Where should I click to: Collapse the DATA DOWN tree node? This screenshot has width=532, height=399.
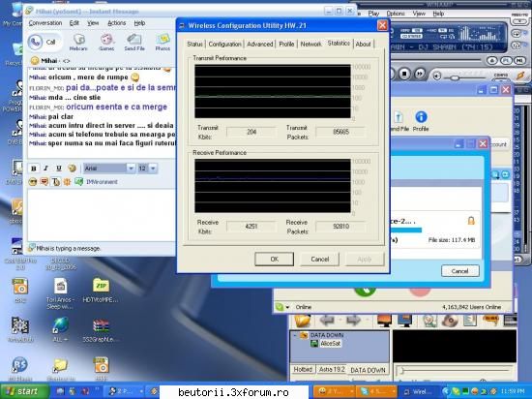(294, 335)
